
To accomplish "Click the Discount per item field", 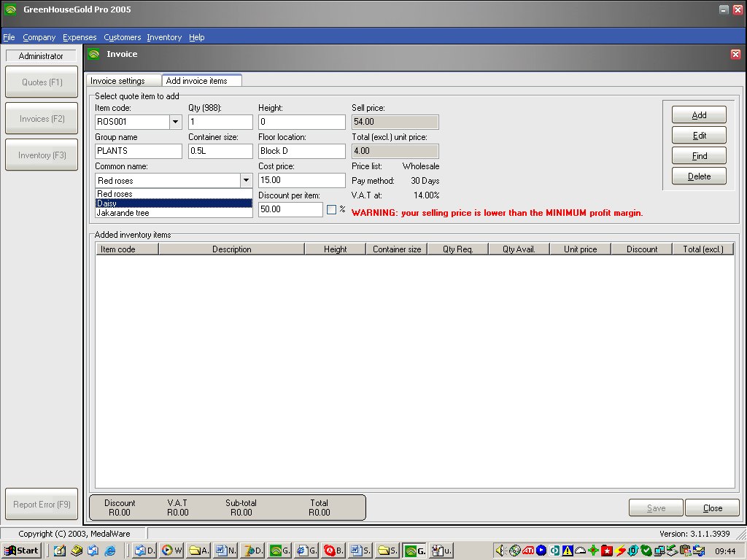I will click(290, 209).
